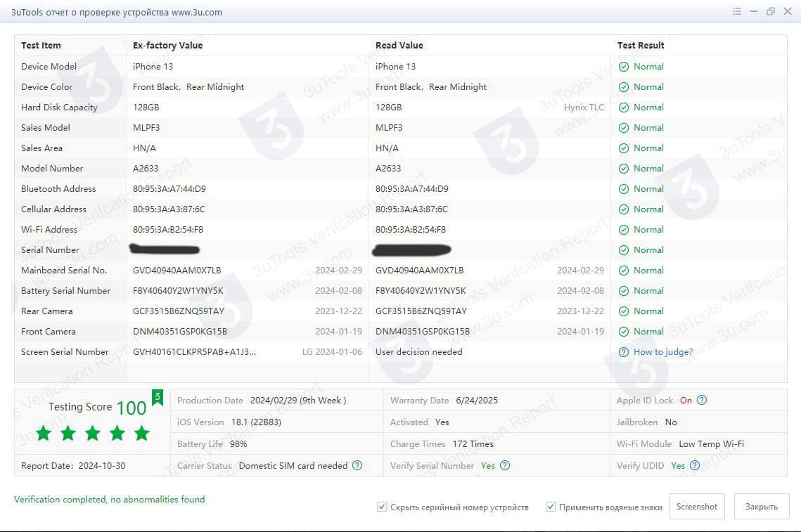This screenshot has height=532, width=801.
Task: Click the five-star rating under Testing Score
Action: (x=93, y=434)
